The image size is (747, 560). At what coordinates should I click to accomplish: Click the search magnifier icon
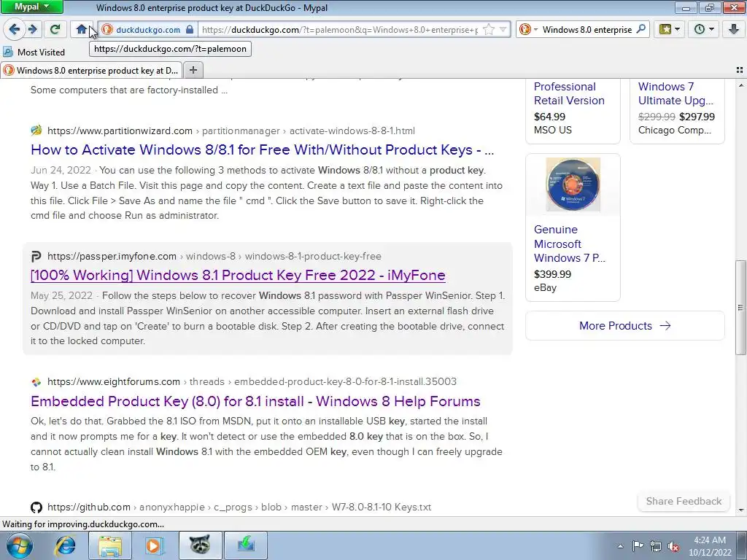[x=641, y=29]
